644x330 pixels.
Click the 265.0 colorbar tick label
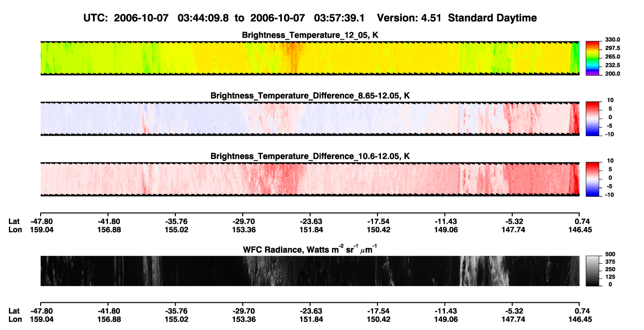coord(612,56)
